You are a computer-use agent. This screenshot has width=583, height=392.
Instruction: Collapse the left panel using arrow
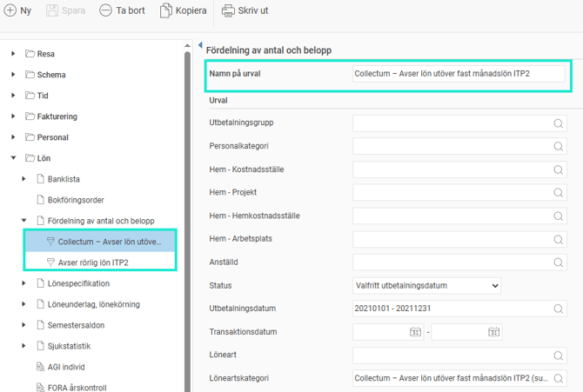(x=199, y=46)
